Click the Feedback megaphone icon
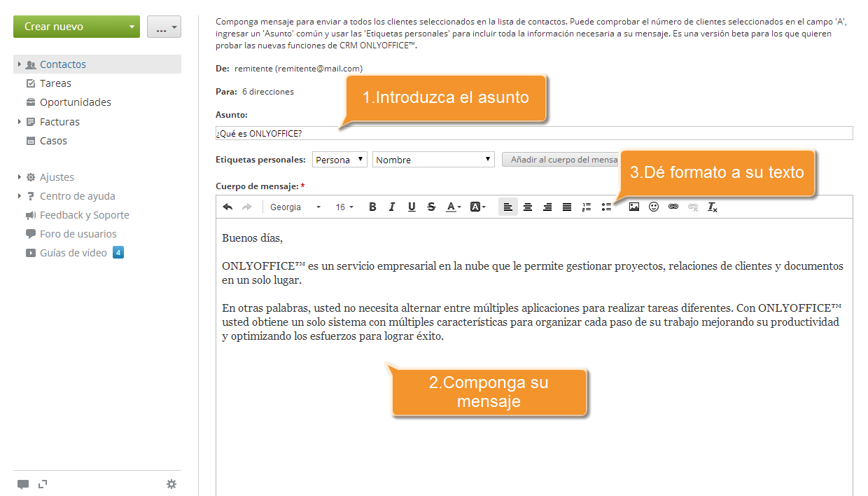 pos(30,215)
